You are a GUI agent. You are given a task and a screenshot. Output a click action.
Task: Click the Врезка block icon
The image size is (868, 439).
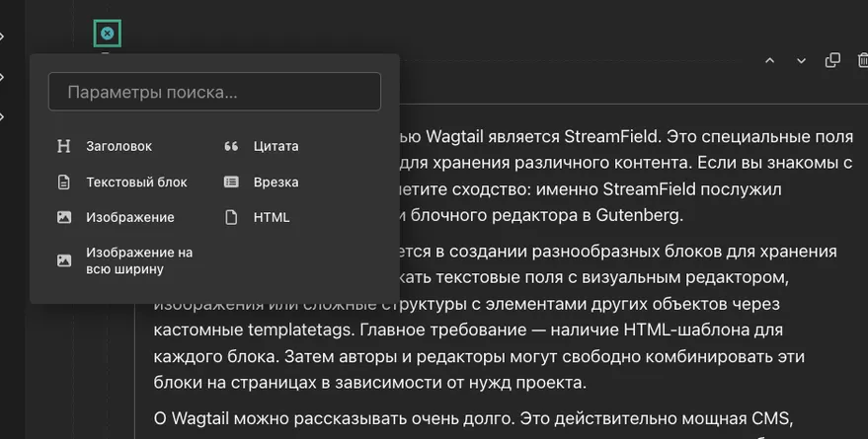coord(231,182)
